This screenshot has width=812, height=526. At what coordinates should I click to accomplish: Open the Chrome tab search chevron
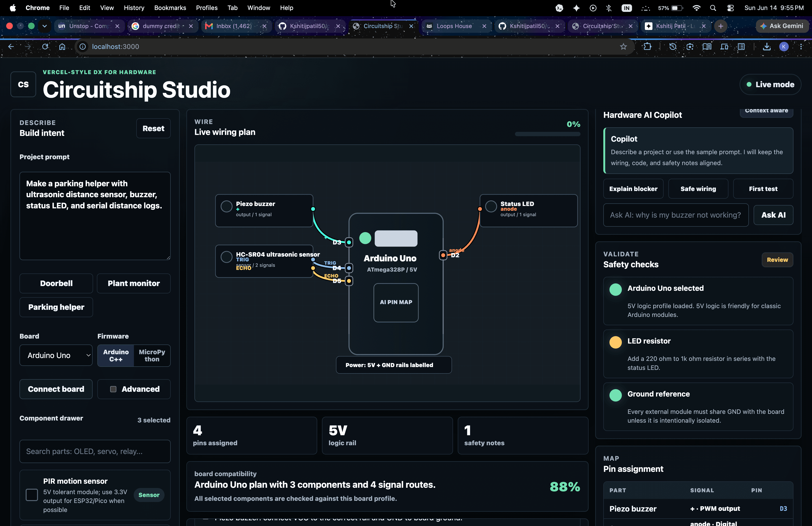44,26
